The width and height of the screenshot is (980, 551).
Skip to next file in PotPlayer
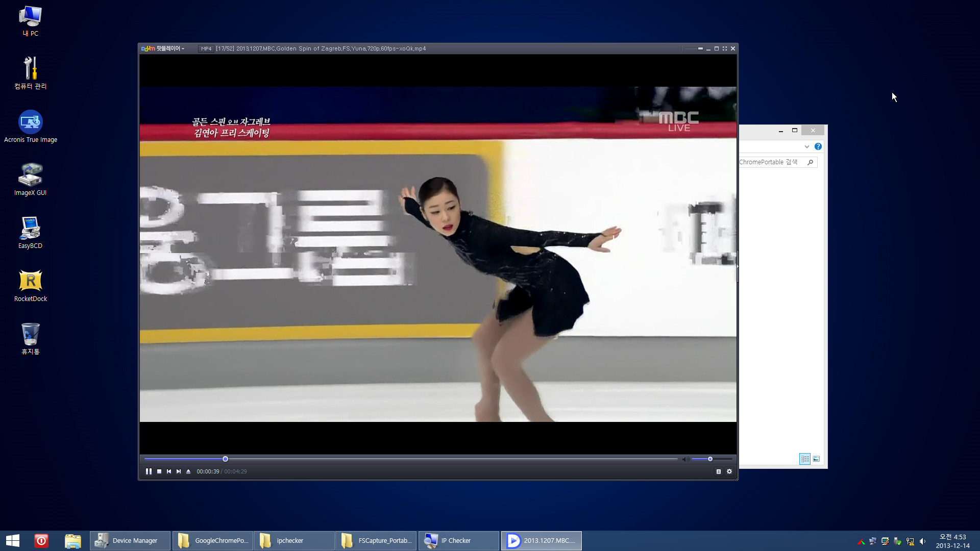click(x=179, y=471)
